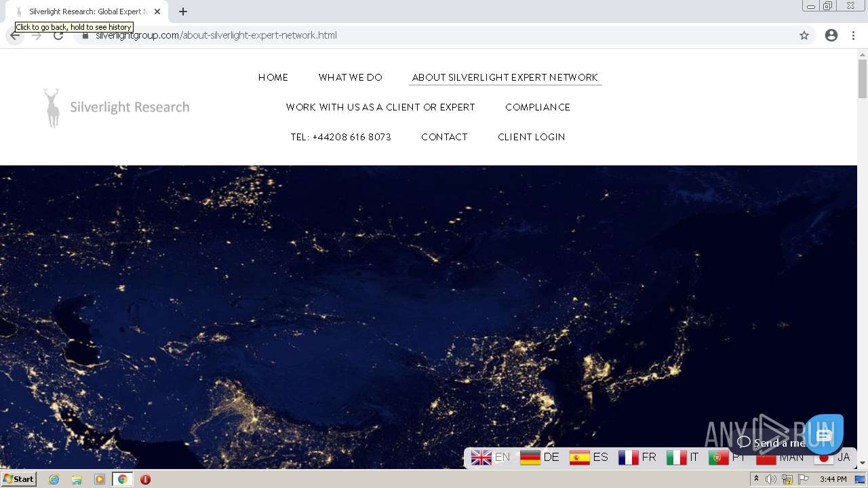Click the Send a message chat label
Viewport: 868px width, 488px height.
click(770, 443)
